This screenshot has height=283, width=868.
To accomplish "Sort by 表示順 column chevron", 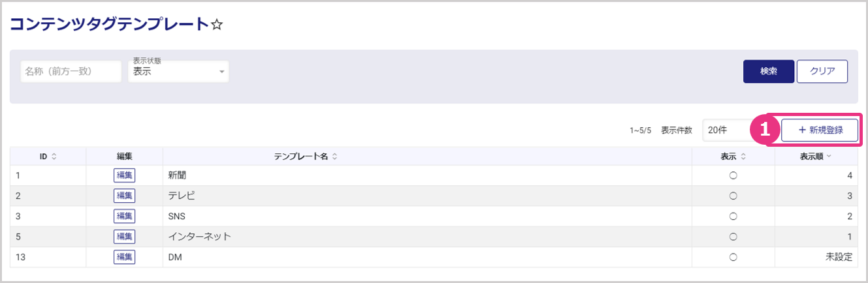I will (x=829, y=156).
